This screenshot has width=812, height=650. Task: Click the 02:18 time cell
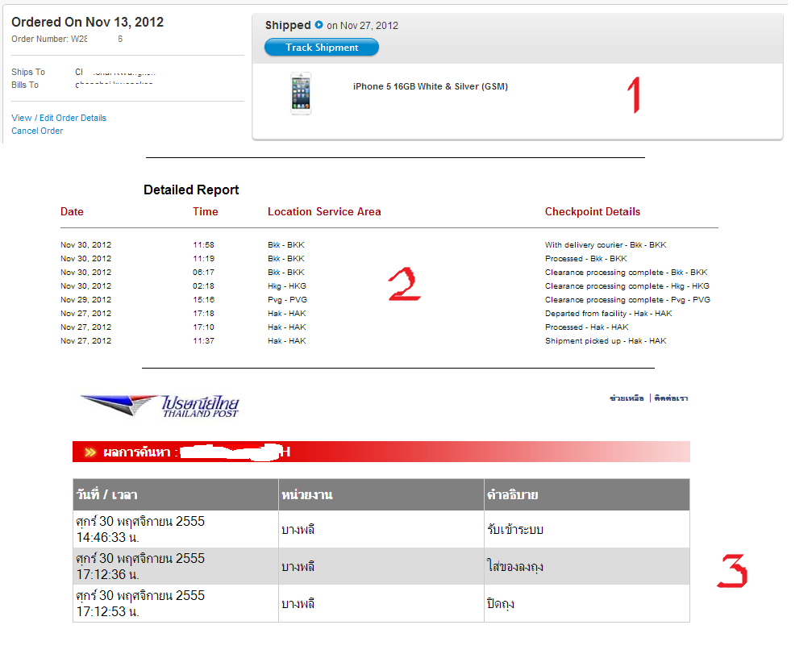(x=203, y=286)
